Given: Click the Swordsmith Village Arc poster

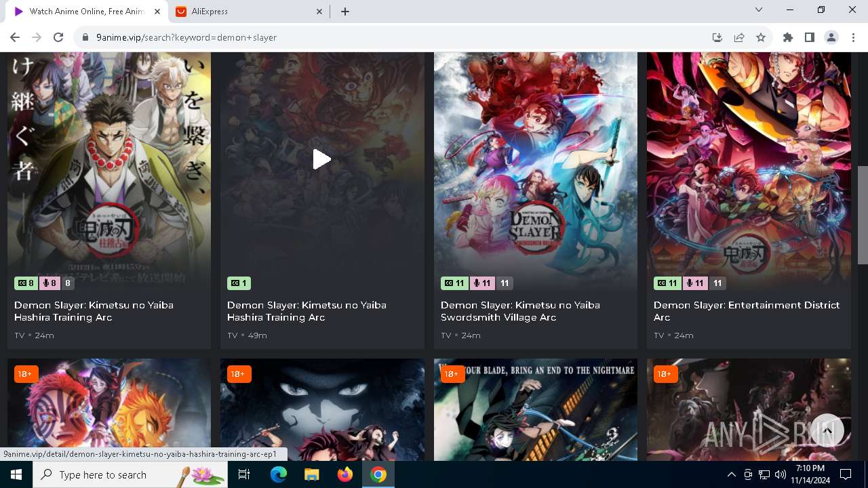Looking at the screenshot, I should point(536,171).
